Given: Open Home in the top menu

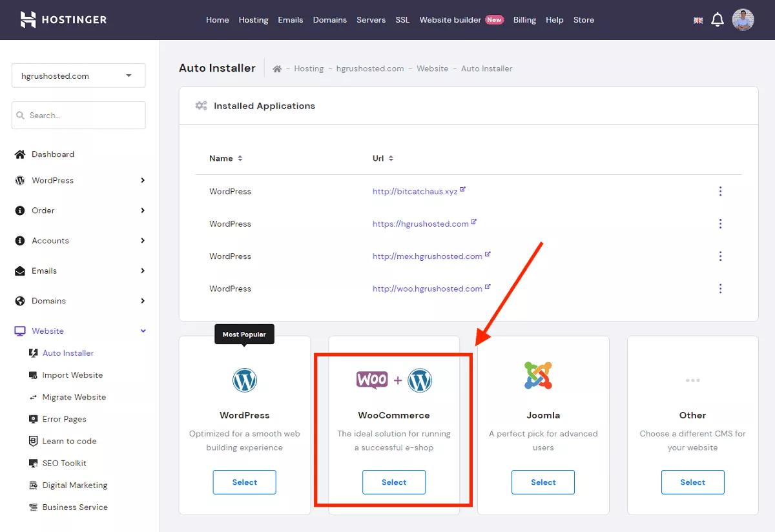Looking at the screenshot, I should [x=218, y=20].
